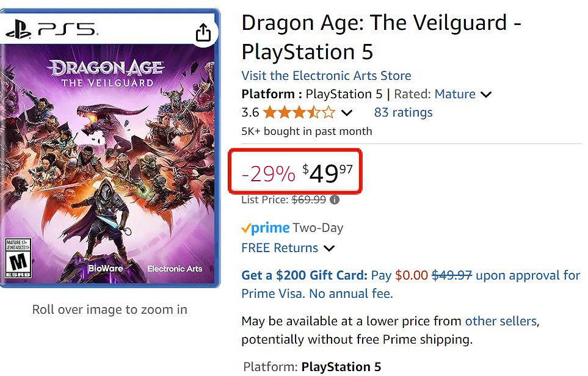
Task: Click the orange star rating icons
Action: pos(299,112)
